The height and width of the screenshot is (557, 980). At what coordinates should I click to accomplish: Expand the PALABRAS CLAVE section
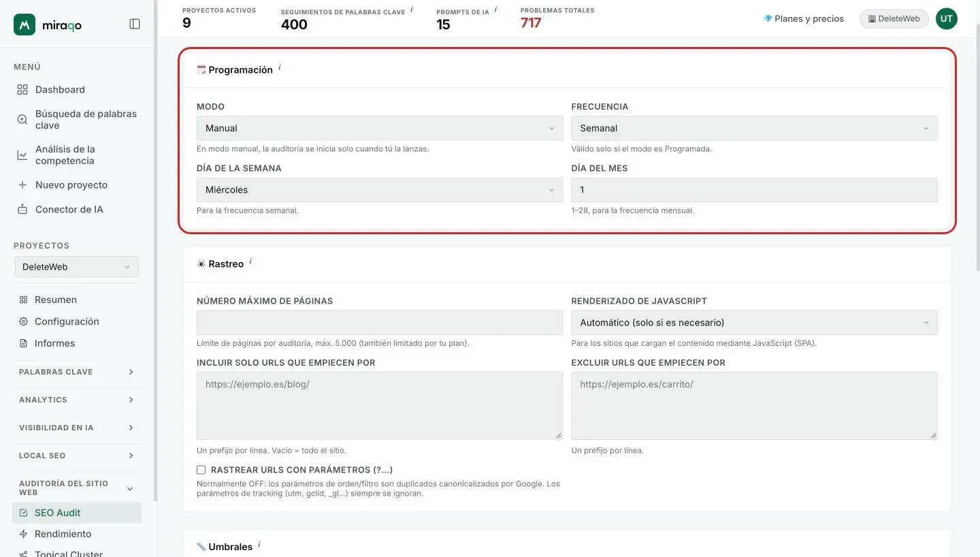[x=77, y=372]
